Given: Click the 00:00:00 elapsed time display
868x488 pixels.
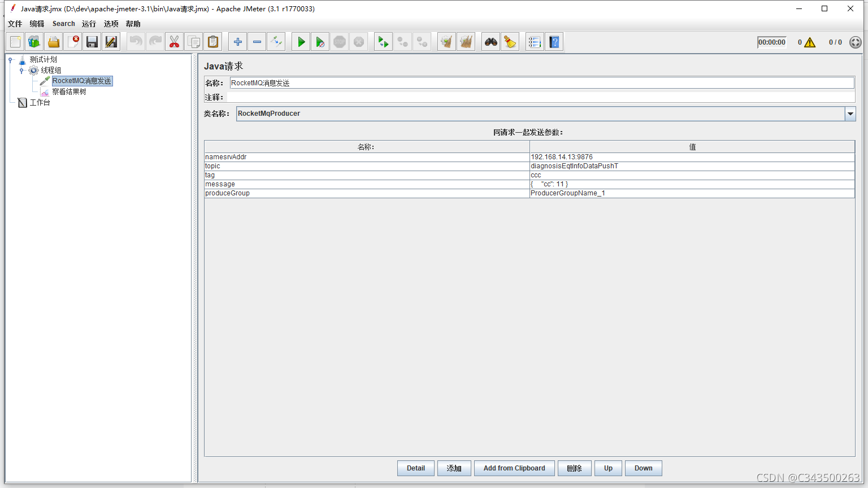Looking at the screenshot, I should point(772,42).
